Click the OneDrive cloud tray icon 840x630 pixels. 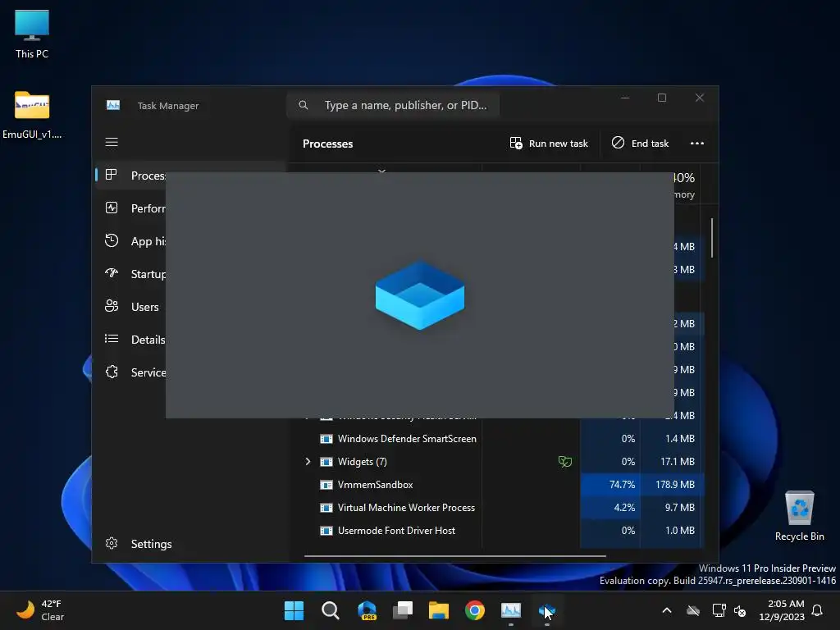click(693, 610)
